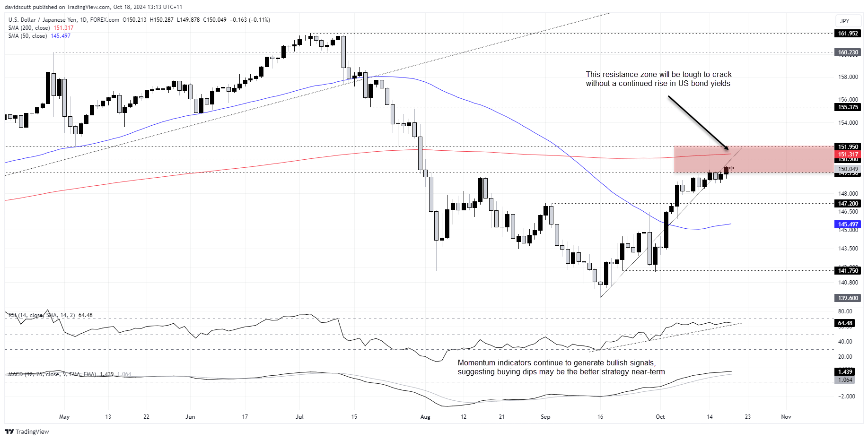Click the U.S. Dollar / Japanese Yen title
Viewport: 868px width, 440px height.
(43, 20)
